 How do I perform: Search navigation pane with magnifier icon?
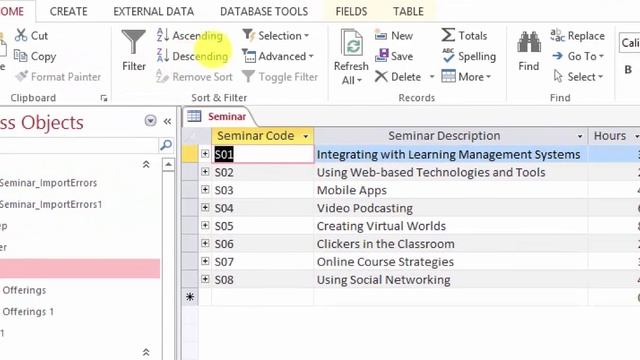point(166,144)
